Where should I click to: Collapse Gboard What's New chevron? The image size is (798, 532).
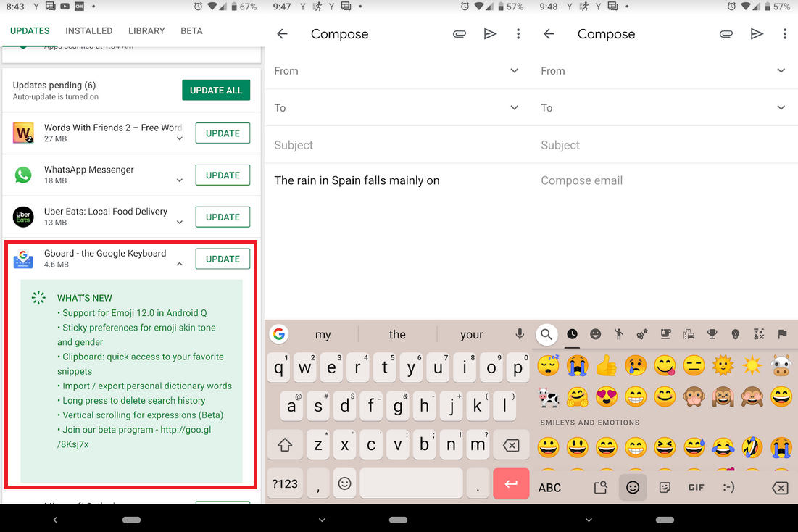click(180, 264)
